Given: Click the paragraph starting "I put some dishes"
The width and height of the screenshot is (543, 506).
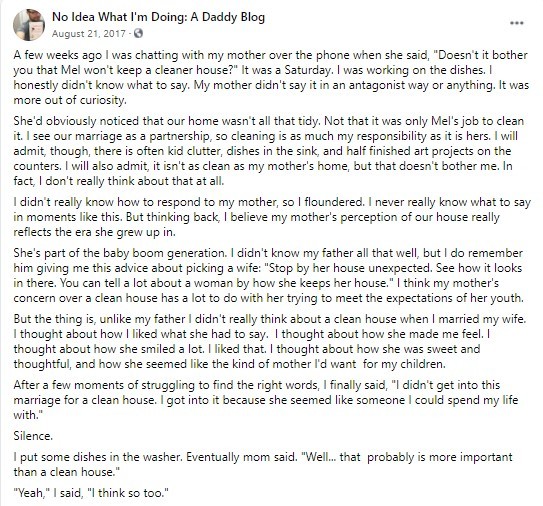Looking at the screenshot, I should tap(263, 464).
